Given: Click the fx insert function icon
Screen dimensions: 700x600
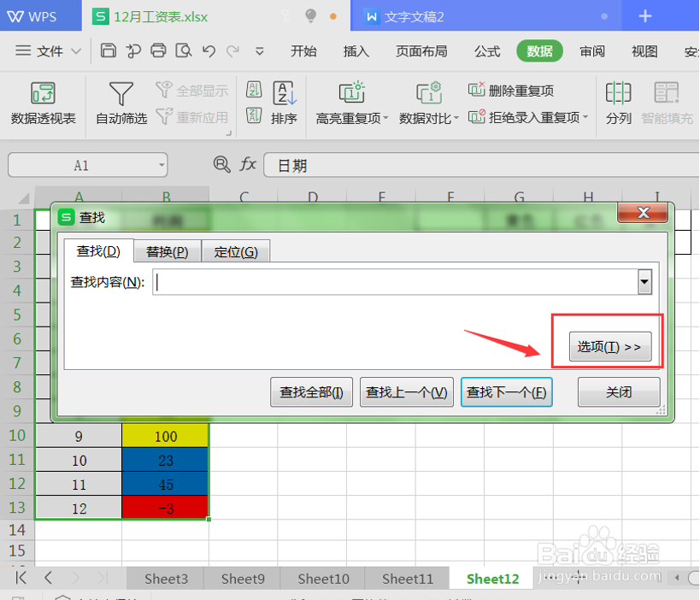Looking at the screenshot, I should point(248,165).
